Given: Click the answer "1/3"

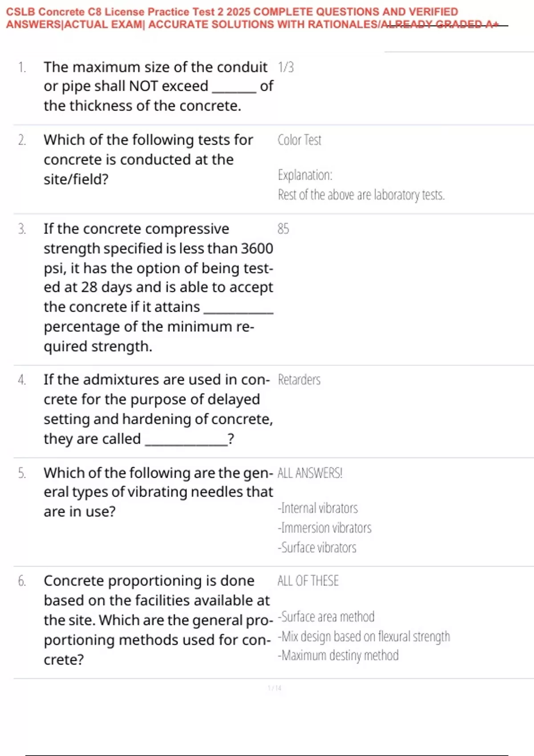Looking at the screenshot, I should click(286, 67).
